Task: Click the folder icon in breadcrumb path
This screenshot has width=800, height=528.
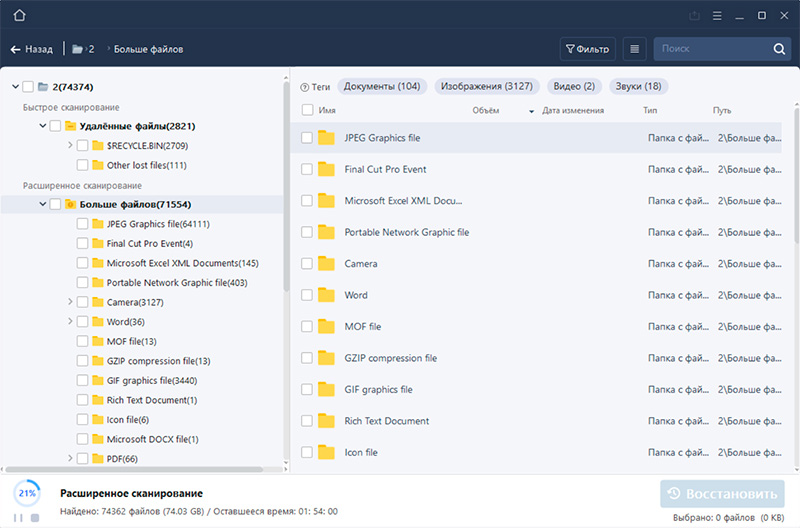Action: [78, 49]
